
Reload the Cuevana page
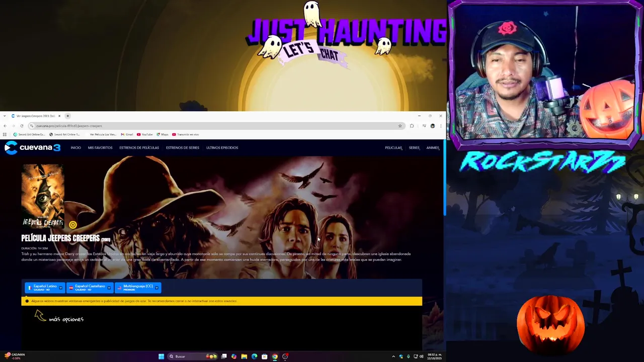[x=22, y=126]
